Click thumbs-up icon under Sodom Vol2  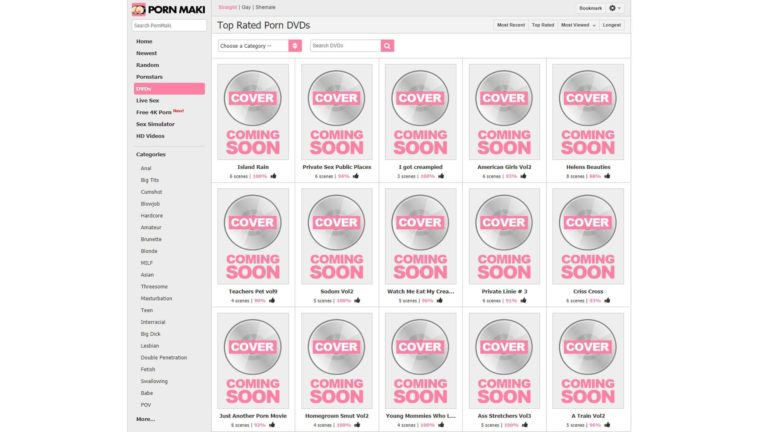click(356, 300)
